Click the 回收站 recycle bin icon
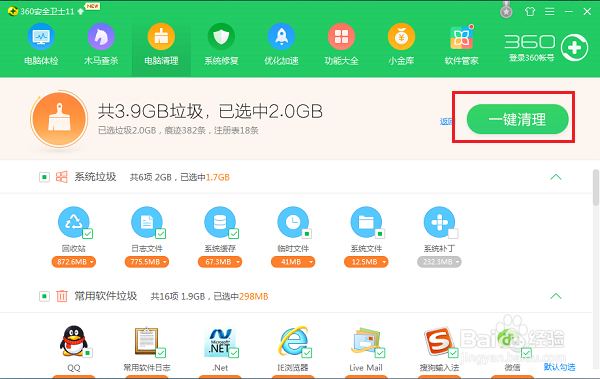Viewport: 600px width, 379px height. point(73,222)
